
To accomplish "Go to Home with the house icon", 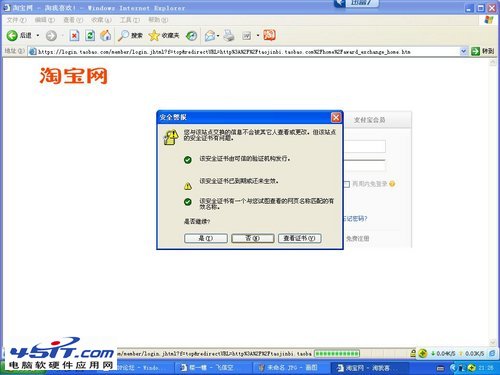I will point(106,35).
